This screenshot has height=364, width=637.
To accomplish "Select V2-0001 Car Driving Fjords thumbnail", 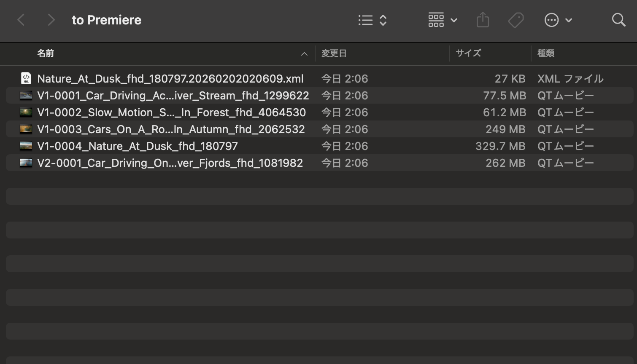I will (26, 163).
